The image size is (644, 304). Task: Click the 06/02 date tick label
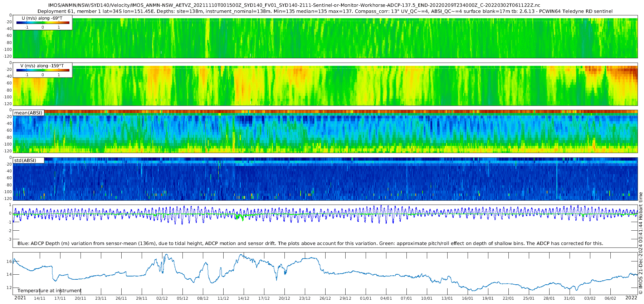[610, 298]
